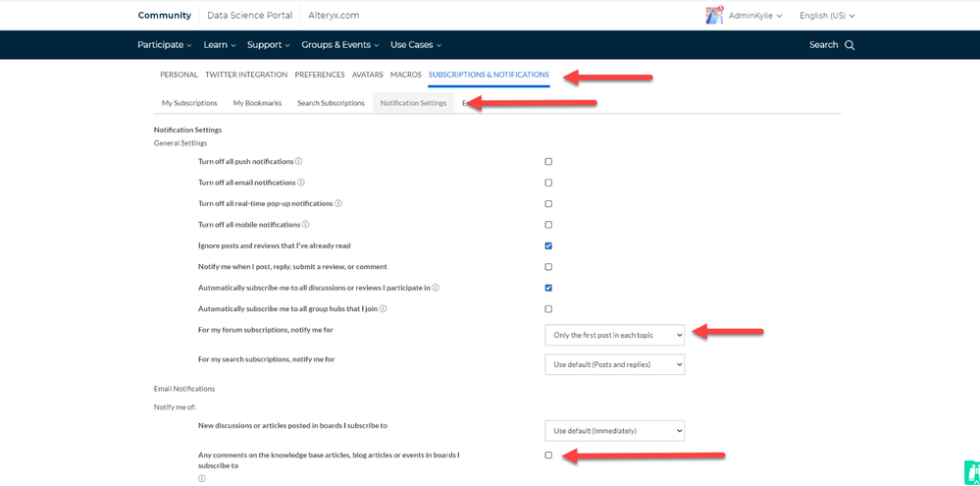Screen dimensions: 980x486
Task: Tick Turn off all real-time pop-up notifications
Action: (x=548, y=204)
